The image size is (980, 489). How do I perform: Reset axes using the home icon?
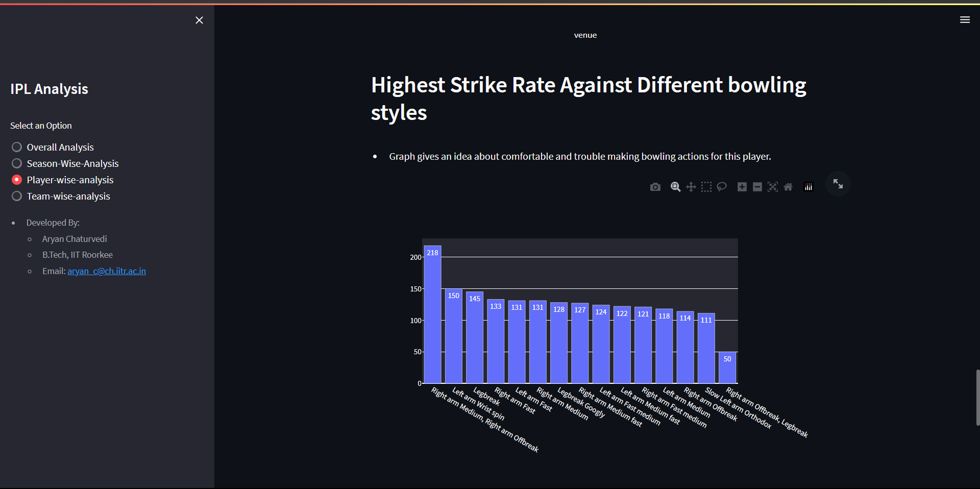coord(788,187)
